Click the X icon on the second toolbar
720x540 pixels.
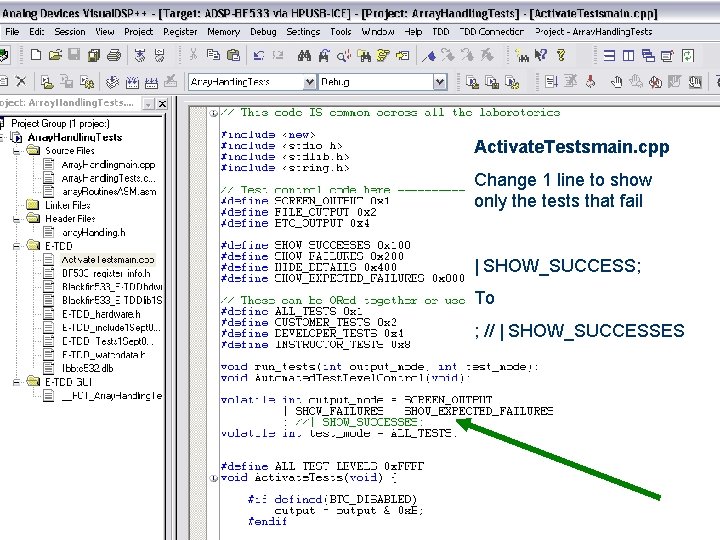21,82
